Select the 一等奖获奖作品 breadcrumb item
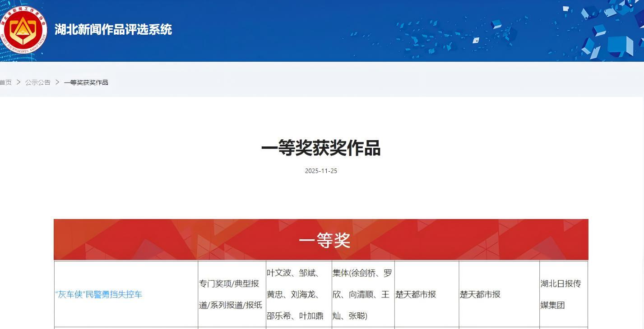644x329 pixels. 86,82
